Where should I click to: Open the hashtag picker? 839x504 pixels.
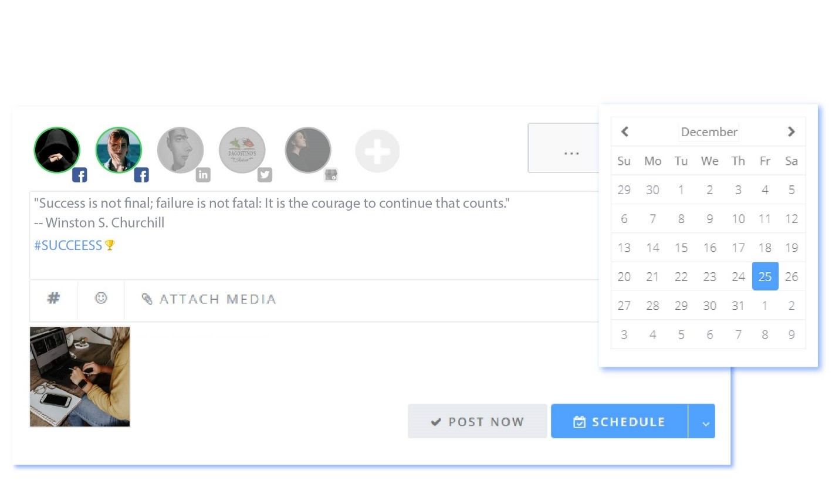pyautogui.click(x=53, y=298)
